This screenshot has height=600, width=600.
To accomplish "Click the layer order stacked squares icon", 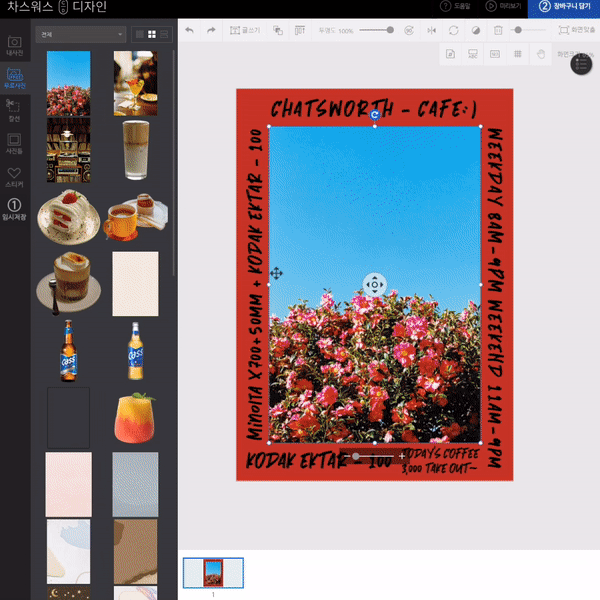I will coord(278,30).
